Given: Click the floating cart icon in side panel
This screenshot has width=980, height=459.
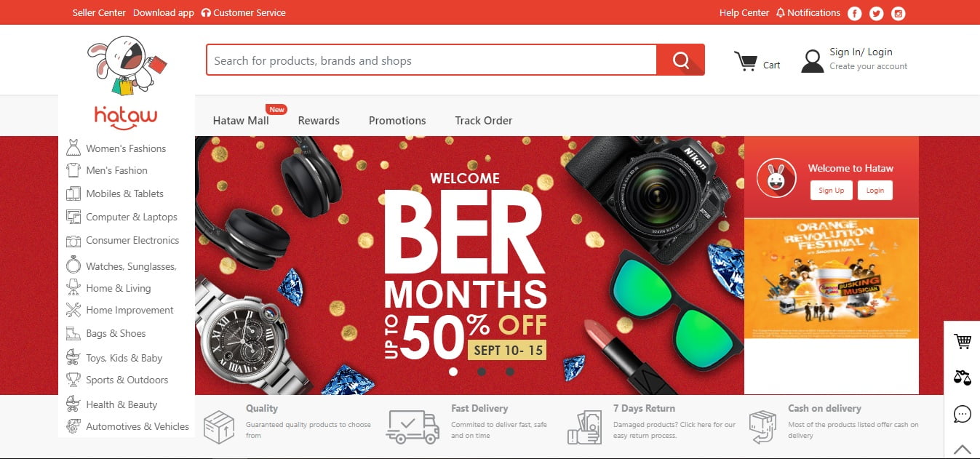Looking at the screenshot, I should pyautogui.click(x=962, y=341).
